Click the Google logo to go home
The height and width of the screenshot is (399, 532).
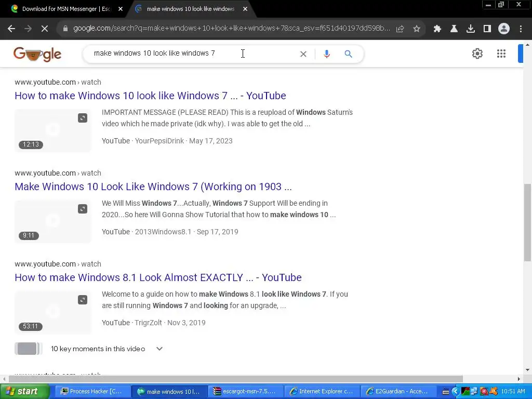click(37, 54)
